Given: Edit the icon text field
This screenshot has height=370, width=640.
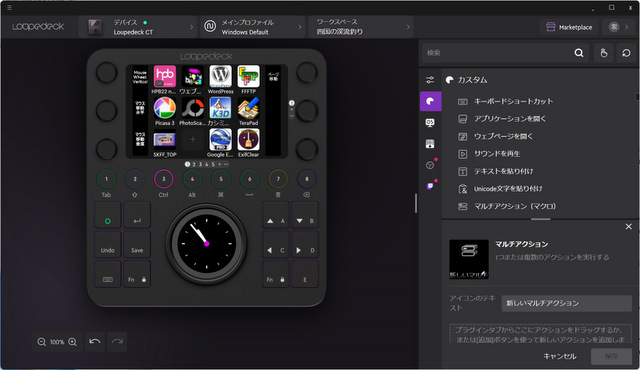Looking at the screenshot, I should (567, 303).
